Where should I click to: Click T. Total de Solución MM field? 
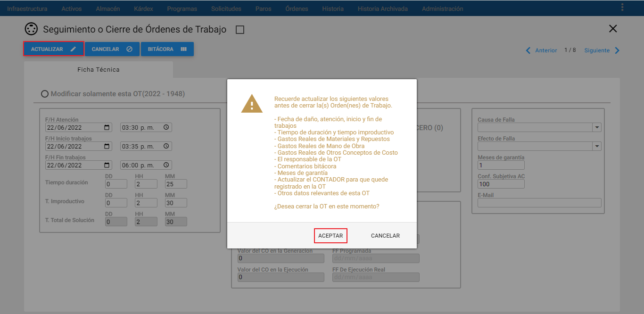[x=176, y=222]
